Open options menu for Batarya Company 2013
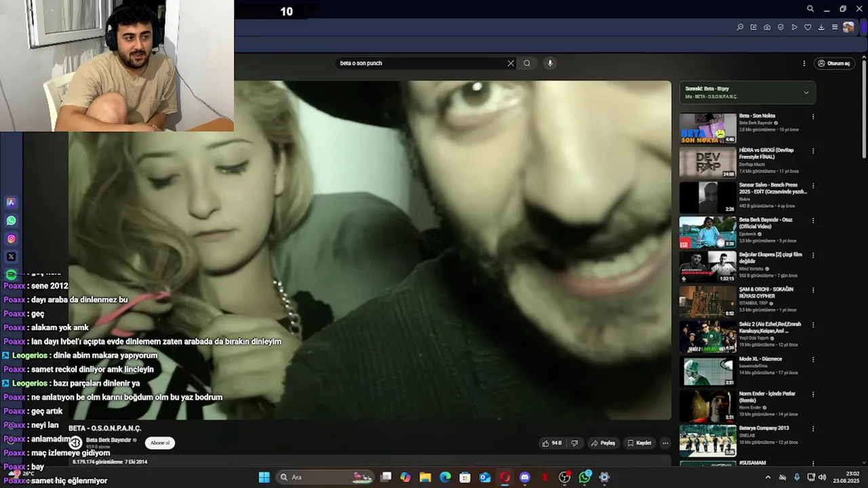This screenshot has width=868, height=488. pos(813,429)
